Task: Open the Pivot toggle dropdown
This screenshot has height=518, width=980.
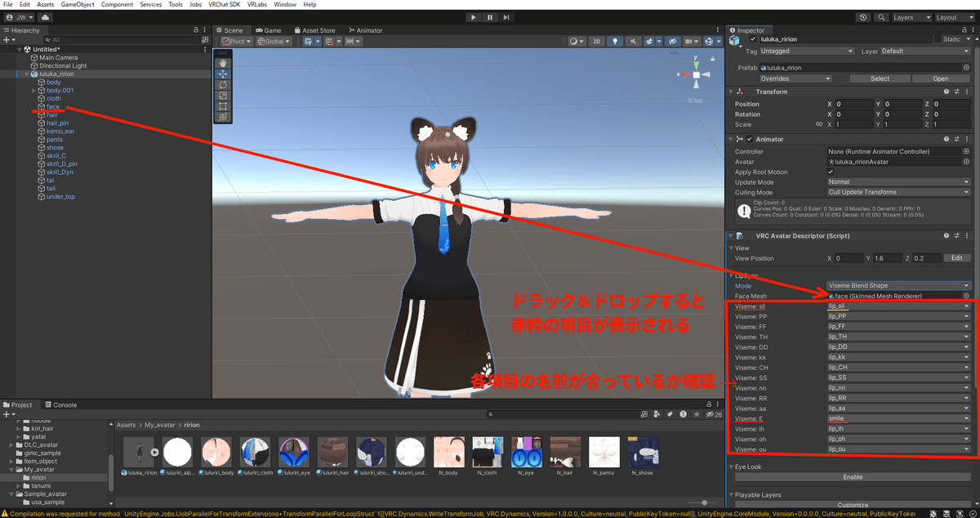Action: coord(235,42)
